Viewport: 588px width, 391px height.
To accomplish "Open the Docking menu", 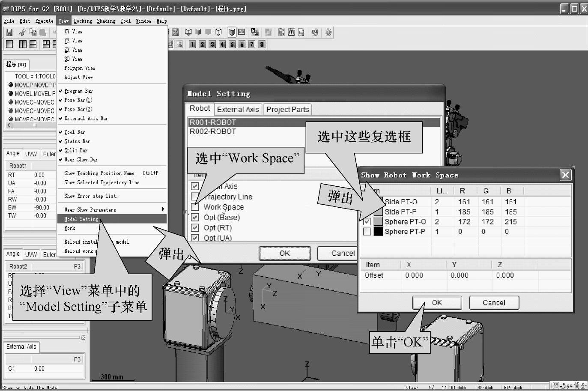I will [x=83, y=21].
